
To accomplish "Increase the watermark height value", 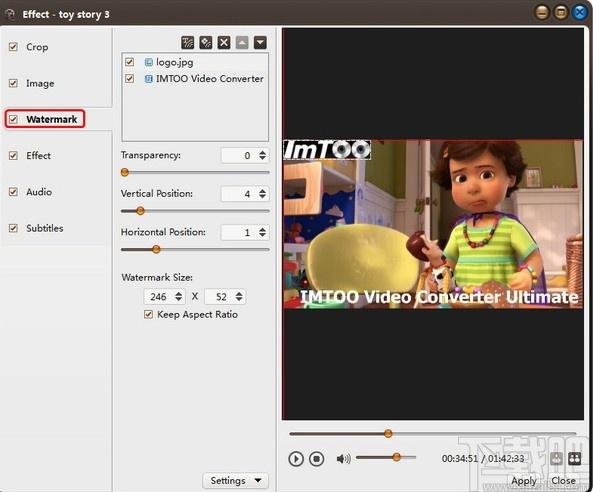I will pos(239,294).
